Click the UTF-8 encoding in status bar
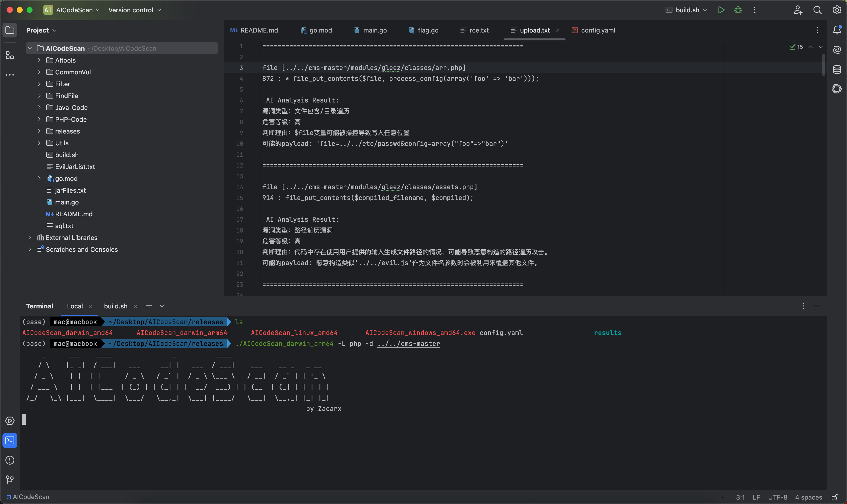The image size is (847, 504). (x=777, y=497)
